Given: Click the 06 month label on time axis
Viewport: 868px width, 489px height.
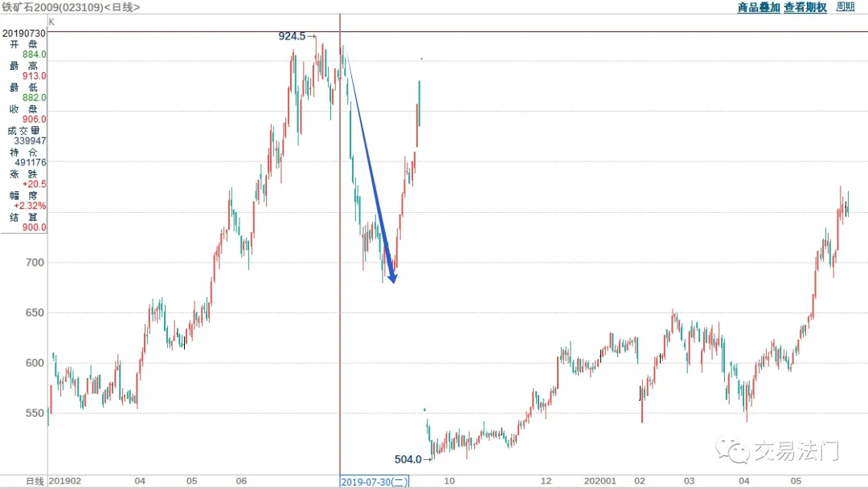Looking at the screenshot, I should (241, 481).
